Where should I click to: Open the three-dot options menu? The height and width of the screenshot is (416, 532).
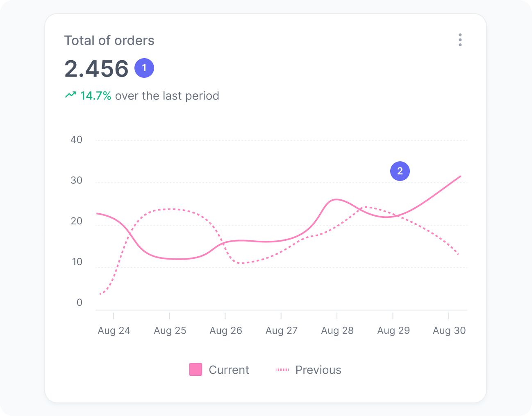pyautogui.click(x=460, y=40)
